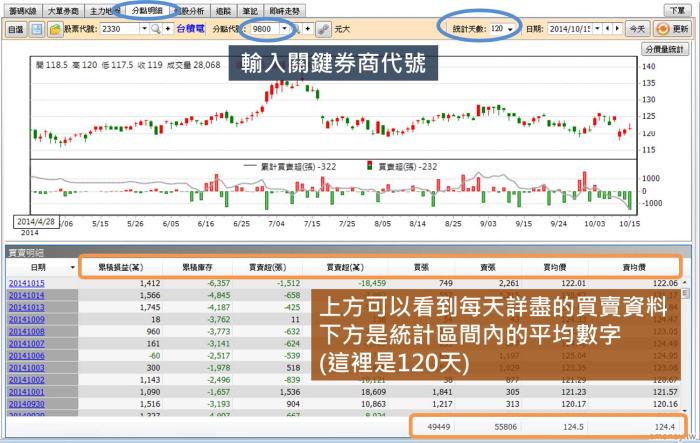This screenshot has height=443, width=700.
Task: Click the 買均價 column header
Action: 555,267
